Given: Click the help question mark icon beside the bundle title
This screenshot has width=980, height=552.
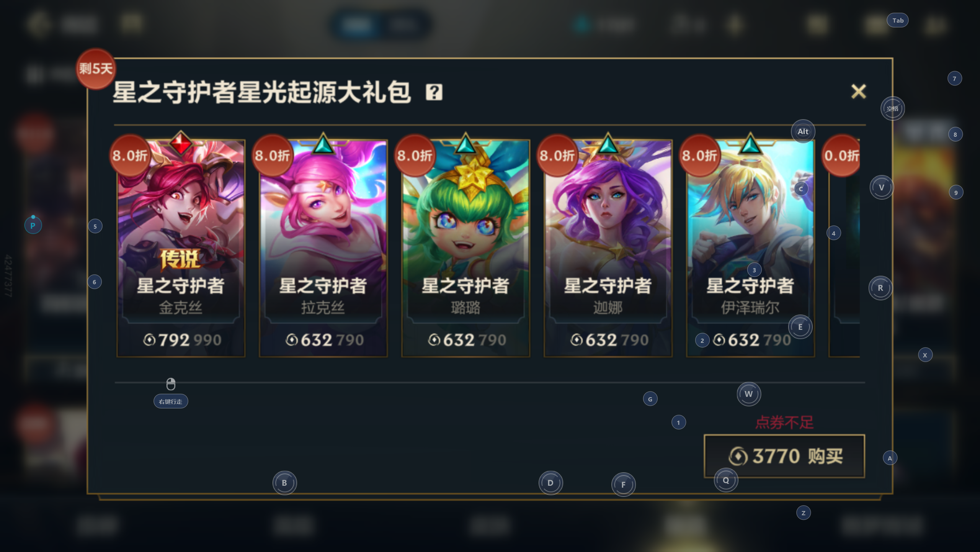Looking at the screenshot, I should coord(434,92).
